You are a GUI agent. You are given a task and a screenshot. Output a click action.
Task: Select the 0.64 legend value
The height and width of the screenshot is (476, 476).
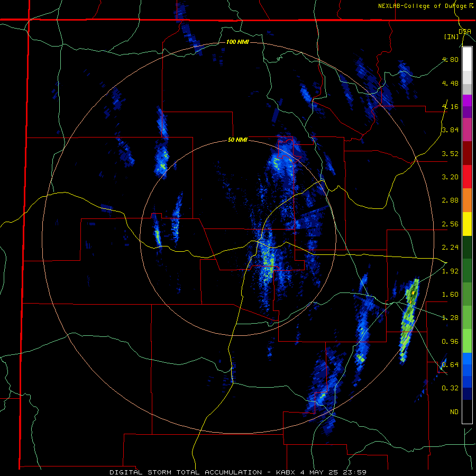(x=450, y=365)
